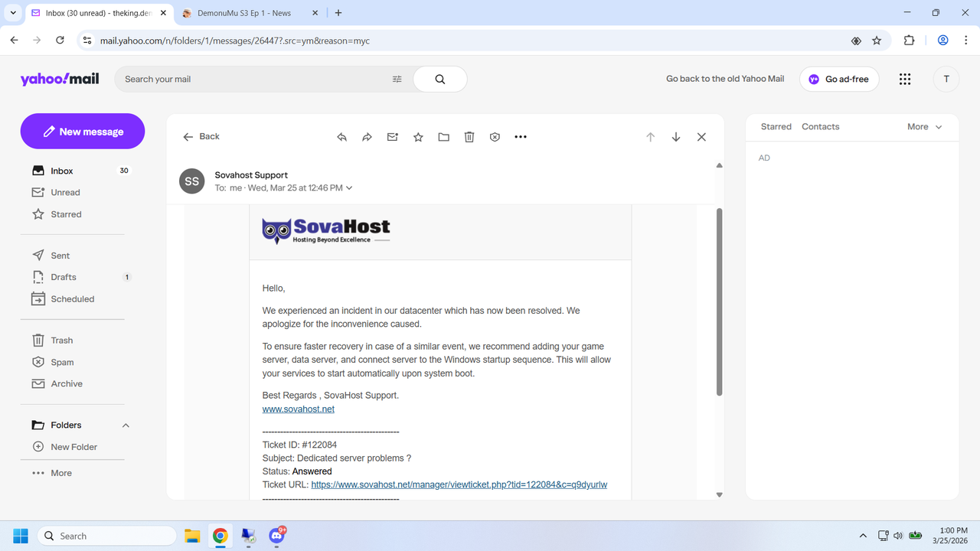This screenshot has height=551, width=980.
Task: Open www.sovahost.net link
Action: click(x=299, y=409)
